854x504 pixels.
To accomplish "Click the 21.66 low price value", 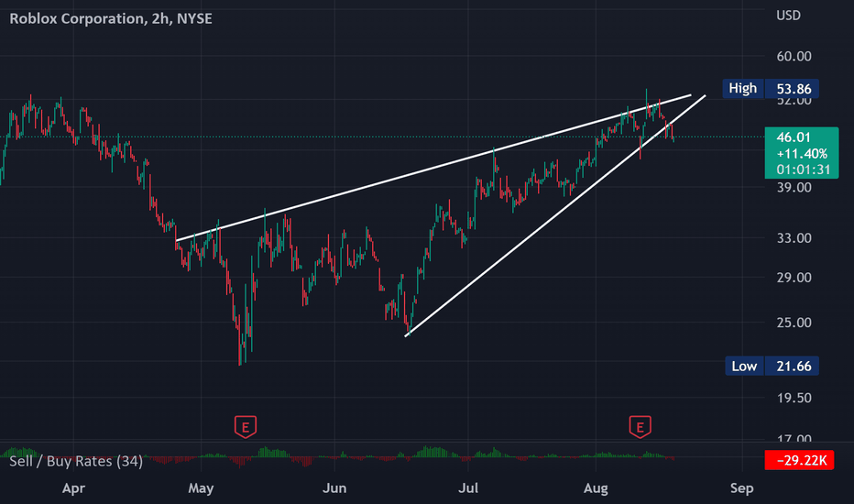I will click(x=794, y=367).
